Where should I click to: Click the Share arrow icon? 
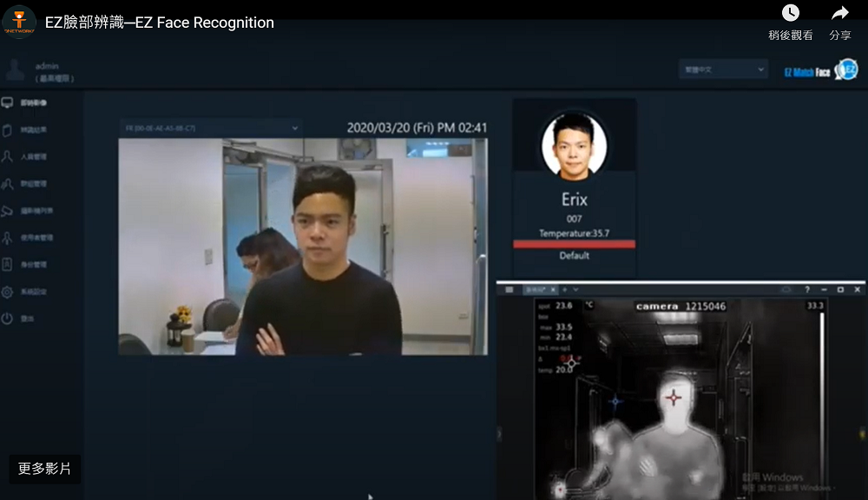839,13
